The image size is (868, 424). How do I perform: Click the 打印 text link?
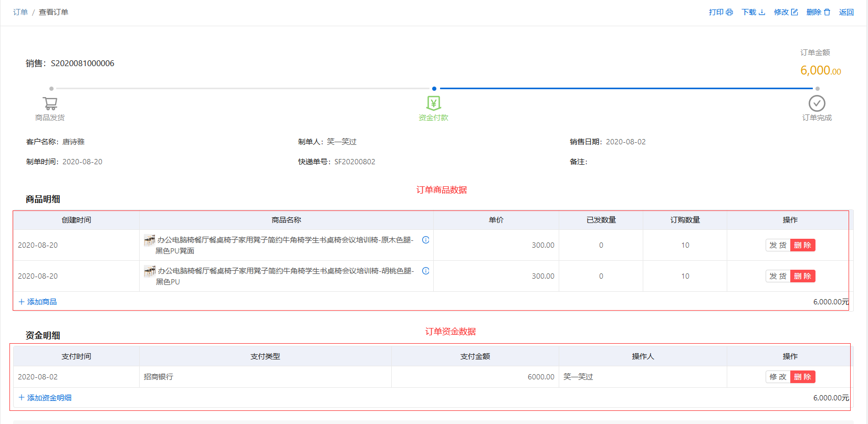716,12
